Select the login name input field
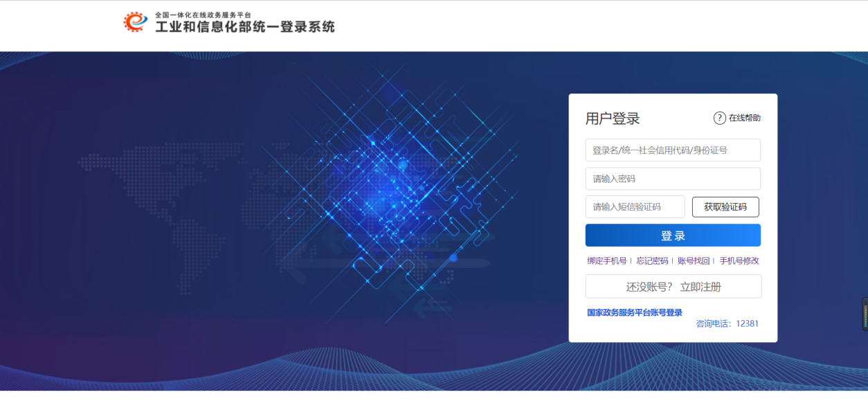Viewport: 868px width, 408px height. coord(672,150)
